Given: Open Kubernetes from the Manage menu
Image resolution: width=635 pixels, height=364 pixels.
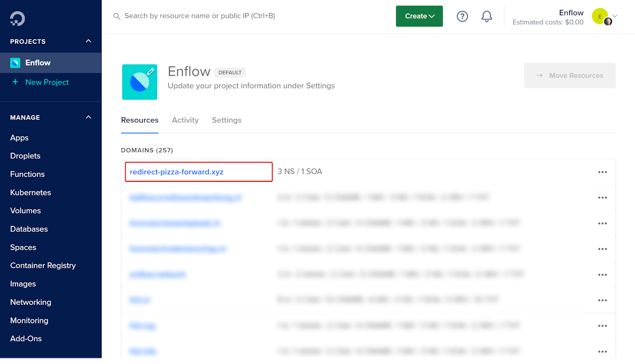Looking at the screenshot, I should click(31, 193).
